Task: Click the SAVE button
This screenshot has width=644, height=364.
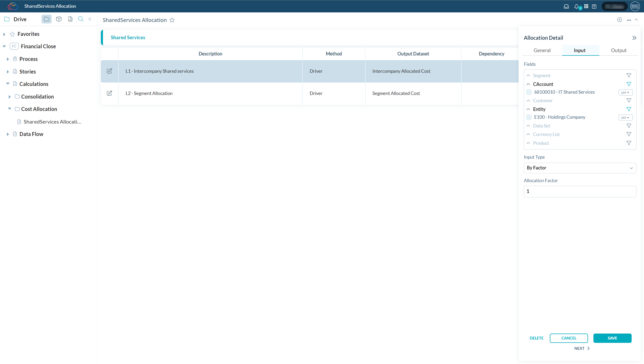Action: point(612,338)
